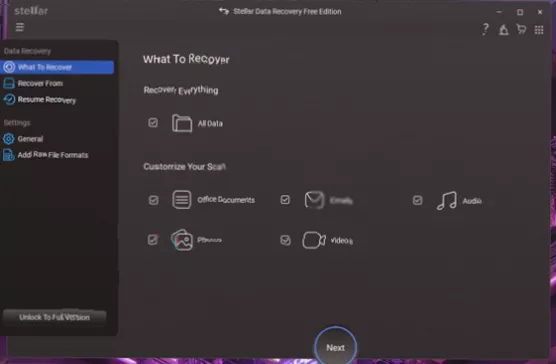Viewport: 556px width, 364px height.
Task: Click the Videos camera icon
Action: tap(314, 240)
